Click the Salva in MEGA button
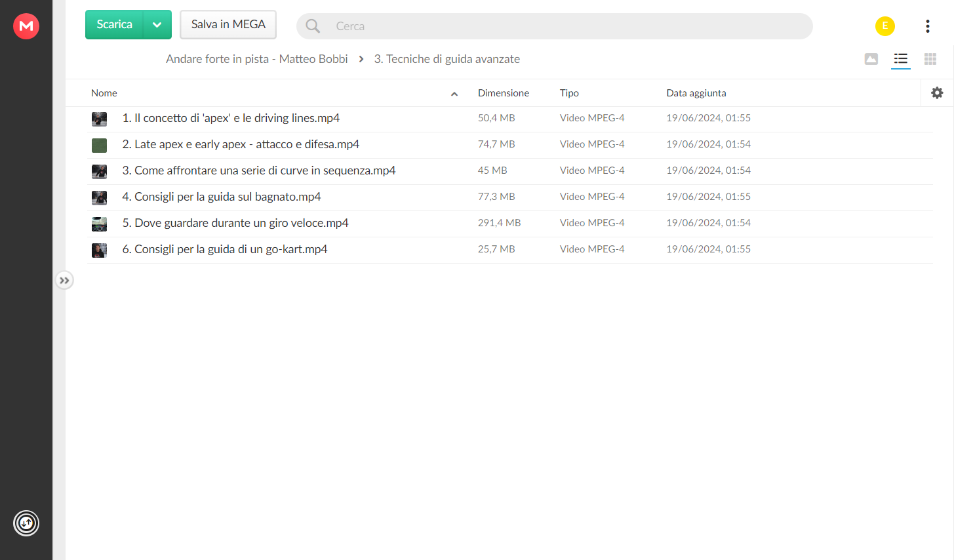This screenshot has width=954, height=560. (228, 25)
